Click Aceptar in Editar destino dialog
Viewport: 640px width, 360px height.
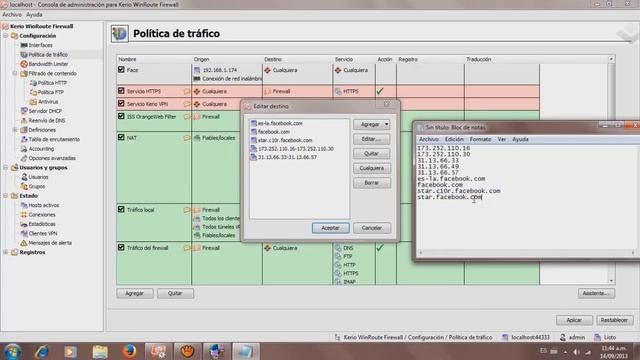click(331, 228)
